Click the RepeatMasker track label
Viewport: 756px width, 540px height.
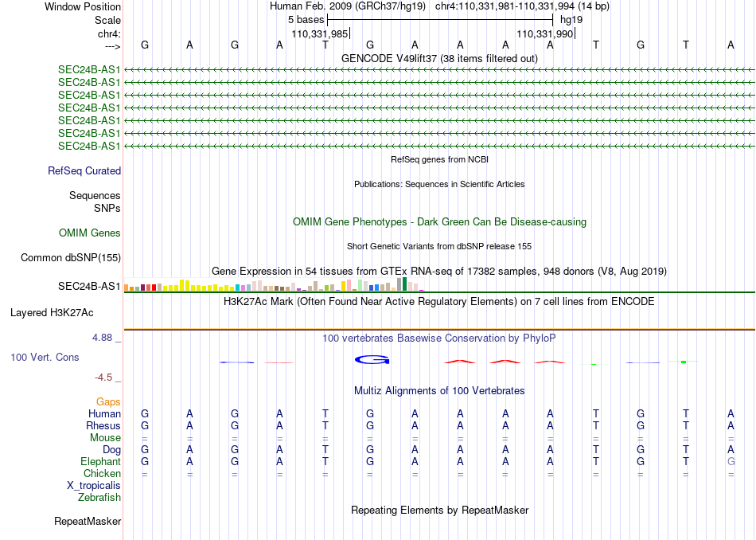pyautogui.click(x=88, y=521)
